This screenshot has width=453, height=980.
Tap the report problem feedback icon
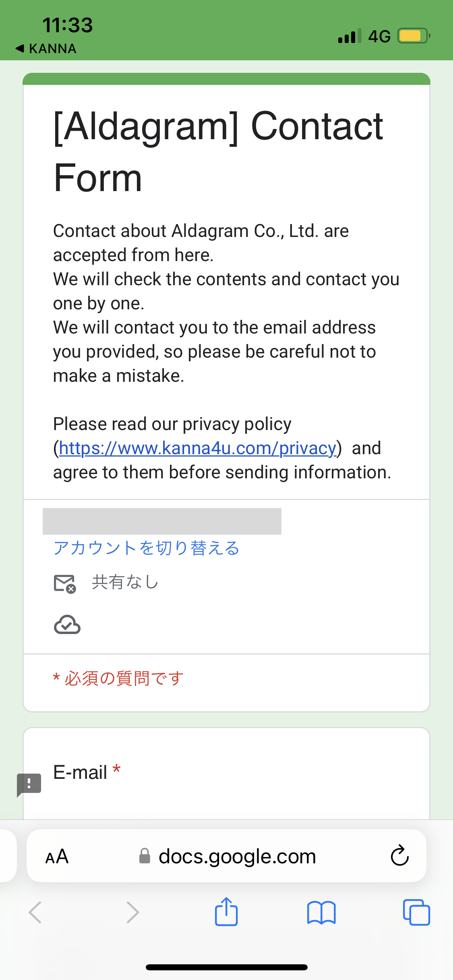(29, 784)
